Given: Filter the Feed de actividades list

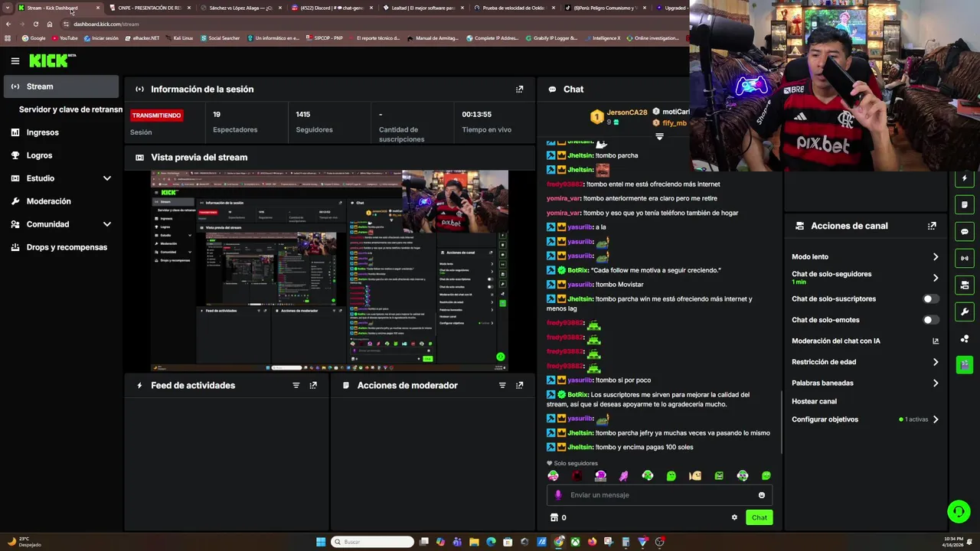Looking at the screenshot, I should tap(296, 386).
